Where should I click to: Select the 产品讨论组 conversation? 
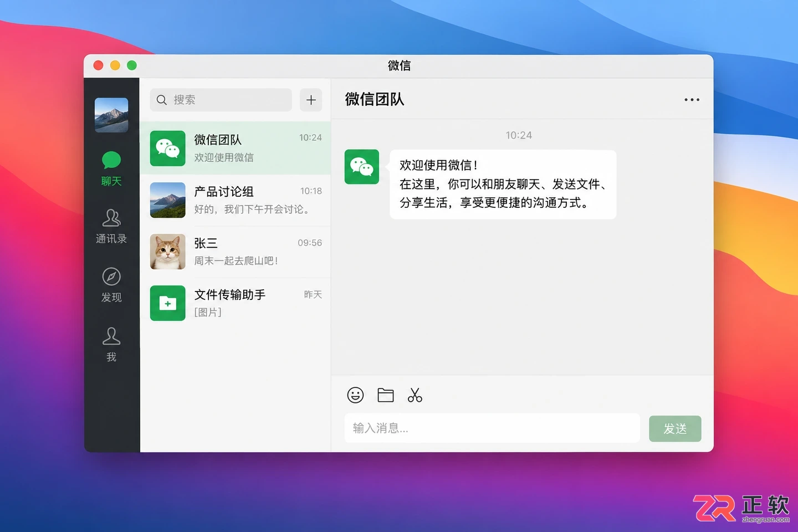point(236,200)
